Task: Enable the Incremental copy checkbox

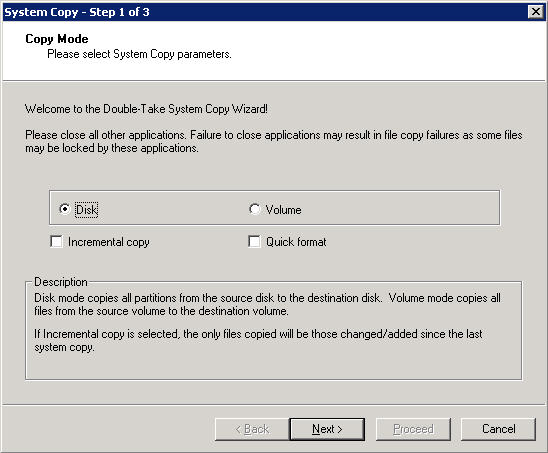Action: [x=56, y=242]
